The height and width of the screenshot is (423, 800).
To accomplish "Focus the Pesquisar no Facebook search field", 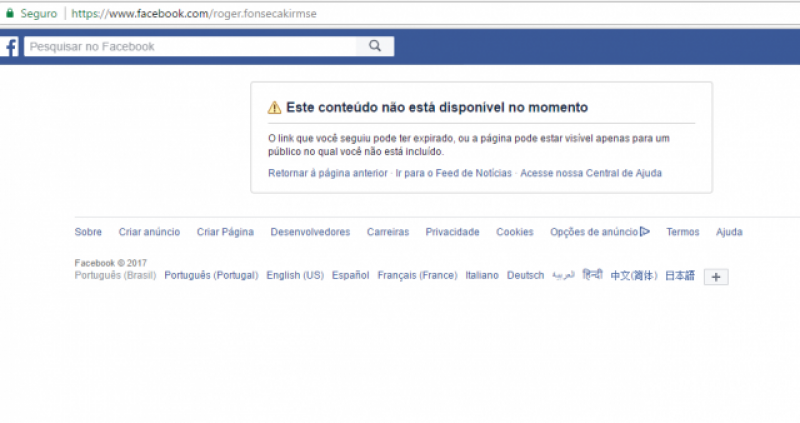I will tap(190, 46).
